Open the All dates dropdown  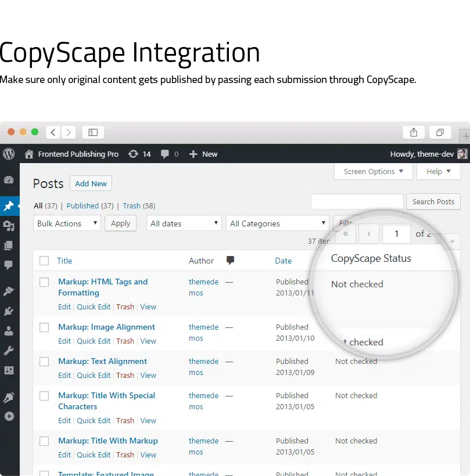184,223
